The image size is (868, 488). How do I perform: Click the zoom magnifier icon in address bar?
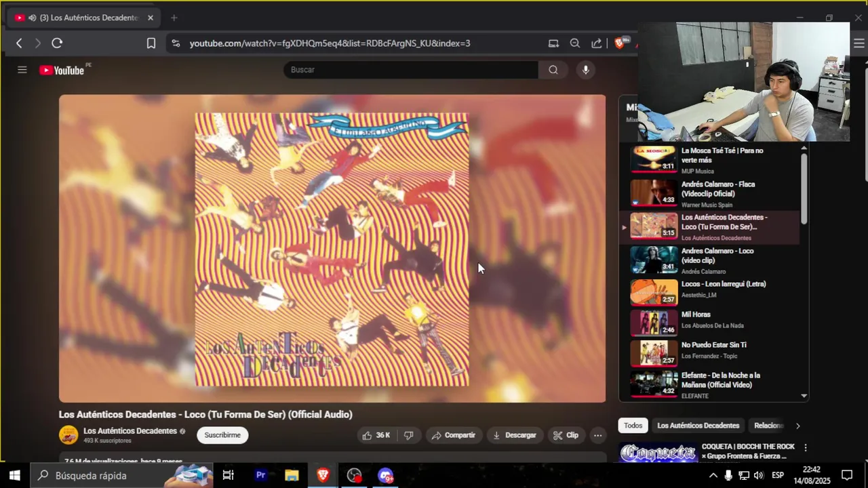point(575,43)
